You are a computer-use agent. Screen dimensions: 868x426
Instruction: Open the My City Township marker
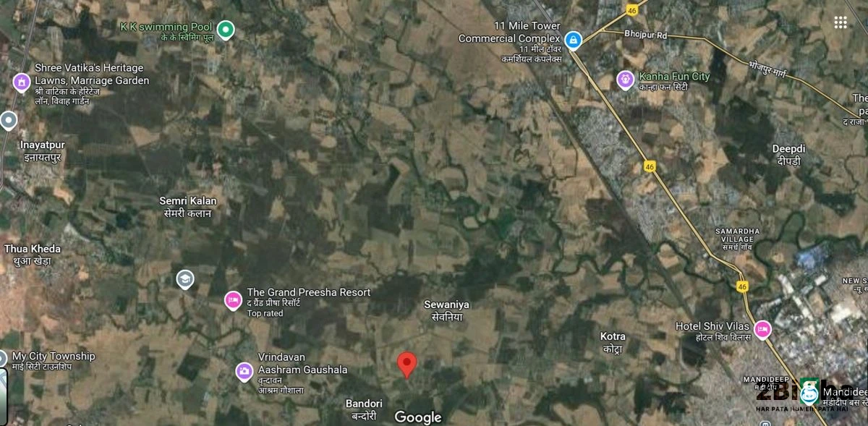[3, 359]
